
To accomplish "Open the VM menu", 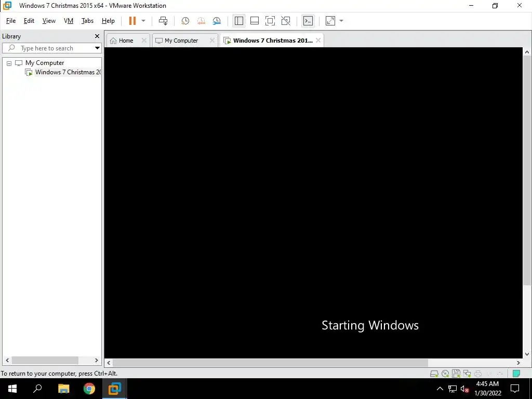I will [69, 21].
